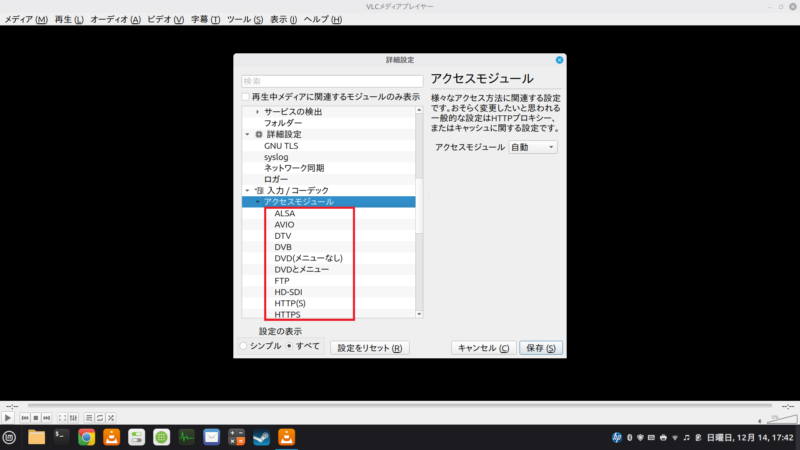
Task: Open the オーディオ menu
Action: click(x=115, y=20)
